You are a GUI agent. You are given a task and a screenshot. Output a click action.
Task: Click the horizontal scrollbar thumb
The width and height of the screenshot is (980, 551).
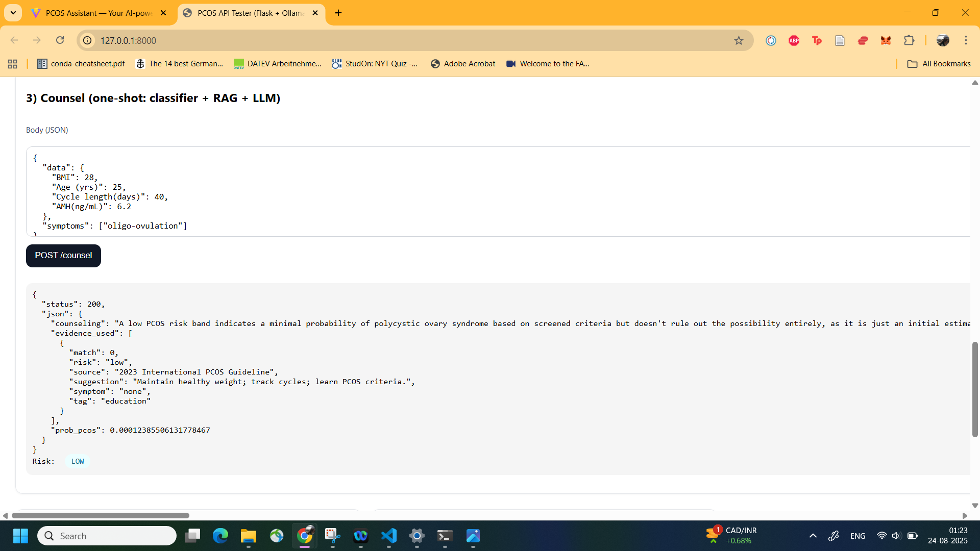tap(100, 515)
